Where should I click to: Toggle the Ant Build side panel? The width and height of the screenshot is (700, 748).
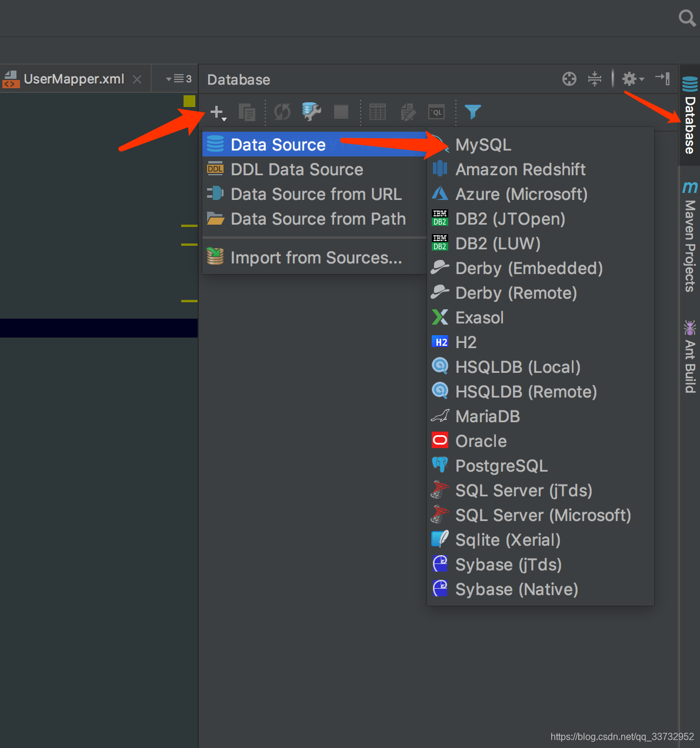[x=689, y=353]
